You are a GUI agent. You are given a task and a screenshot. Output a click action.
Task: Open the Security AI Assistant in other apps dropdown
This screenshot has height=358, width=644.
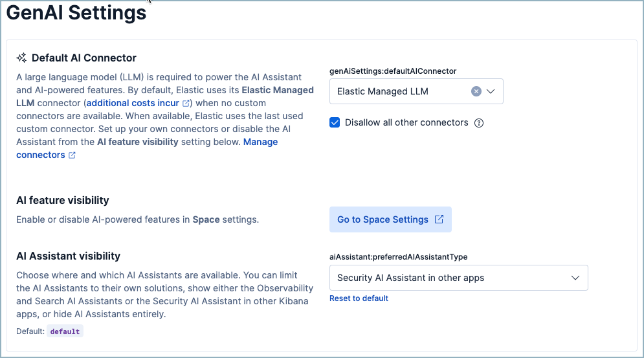click(x=447, y=278)
